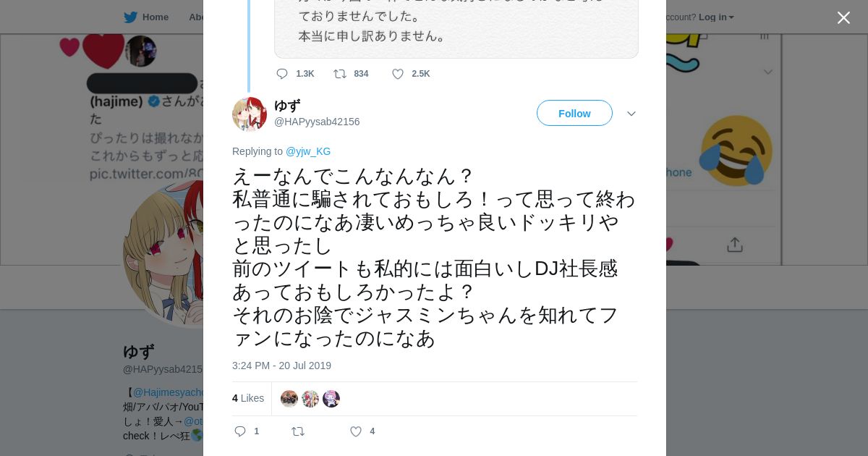Image resolution: width=868 pixels, height=456 pixels.
Task: Close the tweet overlay
Action: coord(843,18)
